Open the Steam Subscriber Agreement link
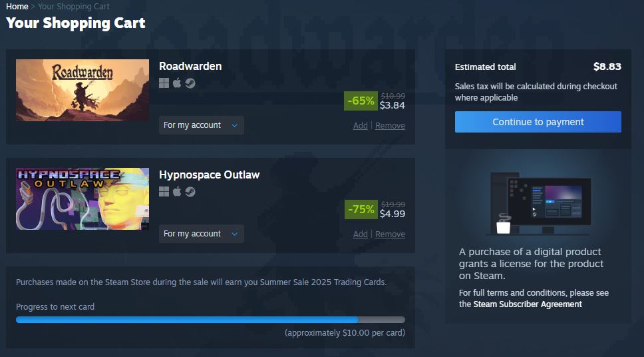Image resolution: width=644 pixels, height=357 pixels. click(528, 304)
